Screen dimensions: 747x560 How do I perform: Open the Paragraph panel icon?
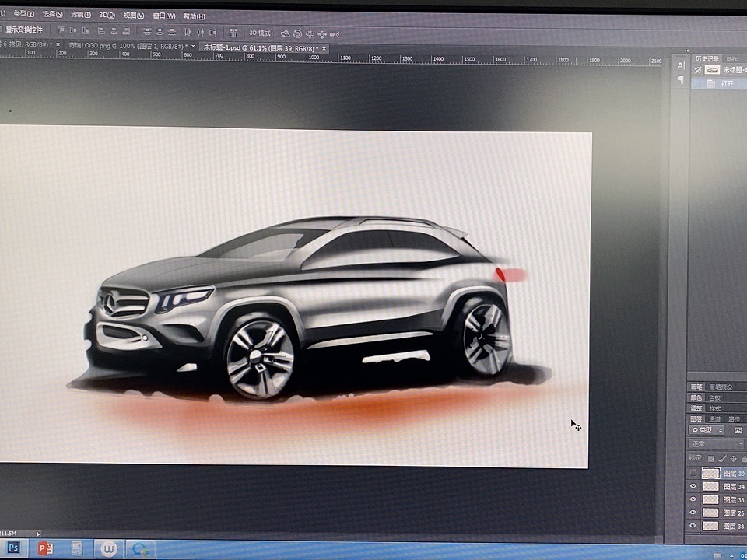pyautogui.click(x=681, y=79)
